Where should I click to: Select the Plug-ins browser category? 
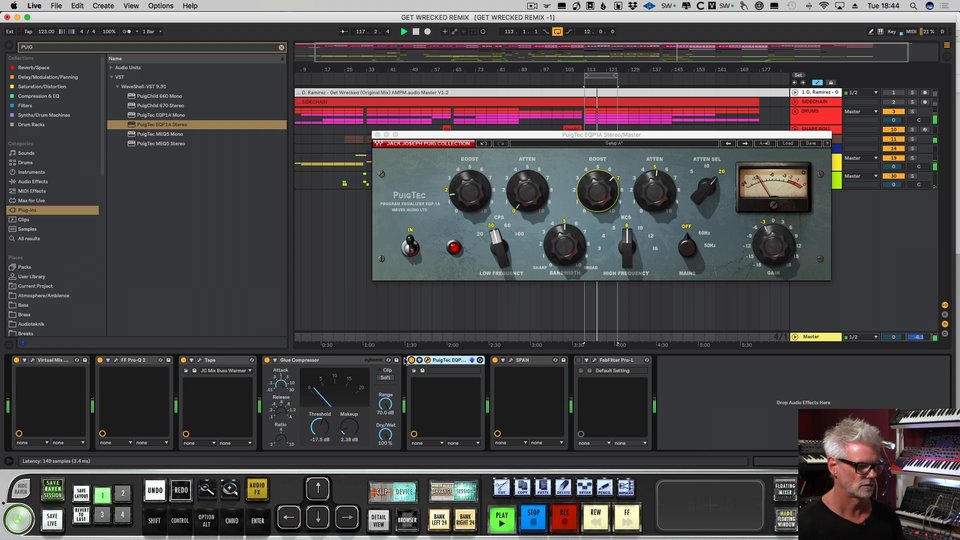coord(53,210)
